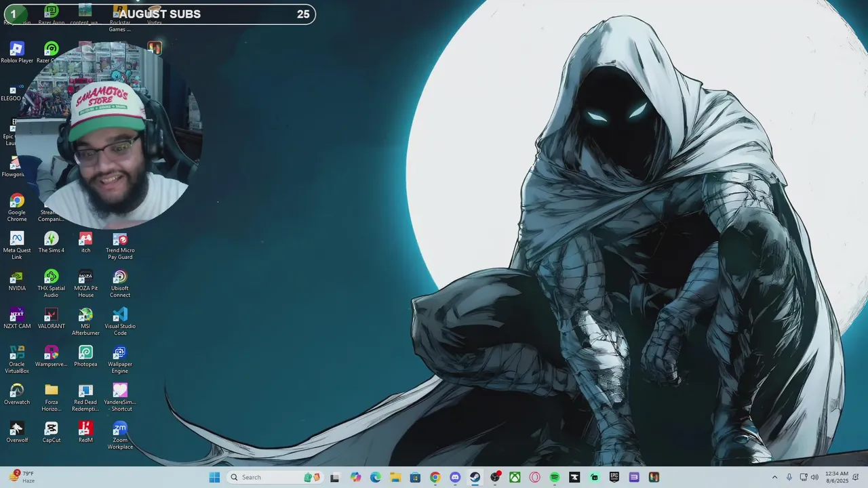Select the Zoom Workplace desktop icon
This screenshot has width=868, height=488.
tap(120, 435)
